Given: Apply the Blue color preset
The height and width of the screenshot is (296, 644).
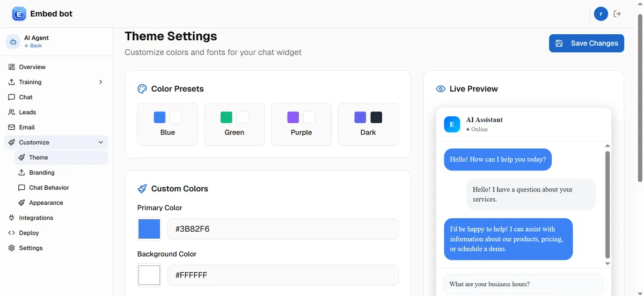Looking at the screenshot, I should coord(167,124).
